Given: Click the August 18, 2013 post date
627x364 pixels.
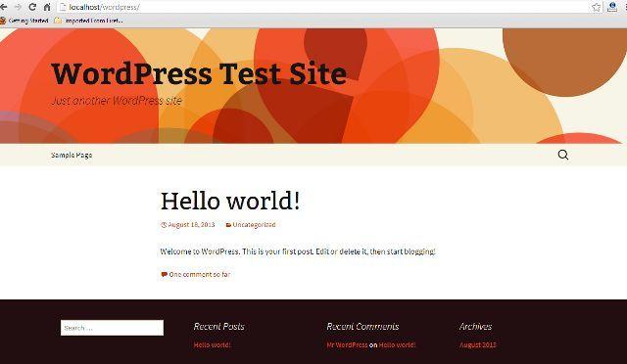Looking at the screenshot, I should [188, 225].
